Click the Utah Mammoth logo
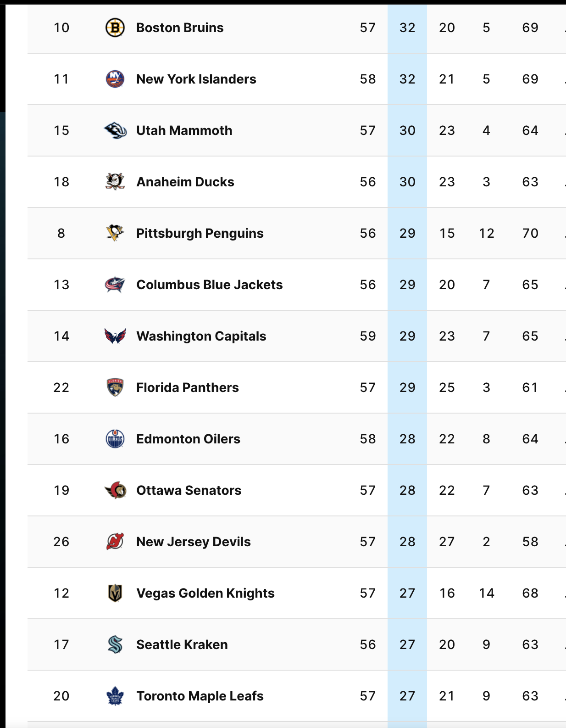This screenshot has height=728, width=566. pos(115,131)
